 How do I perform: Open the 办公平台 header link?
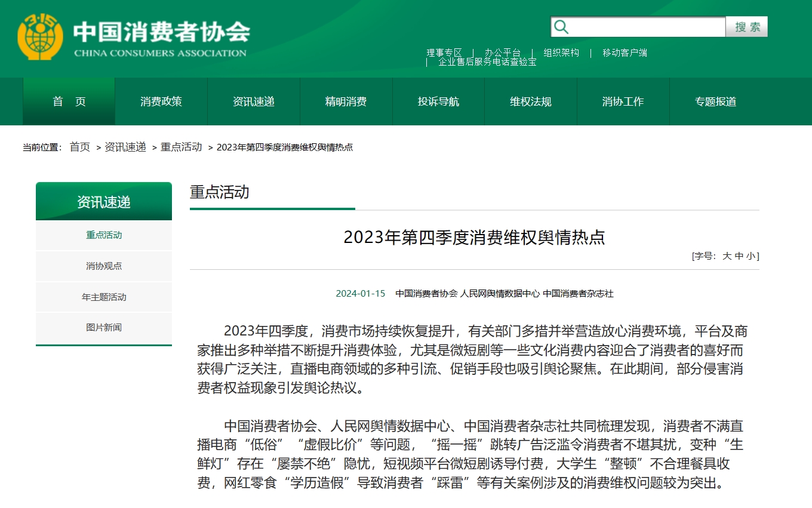pos(502,53)
